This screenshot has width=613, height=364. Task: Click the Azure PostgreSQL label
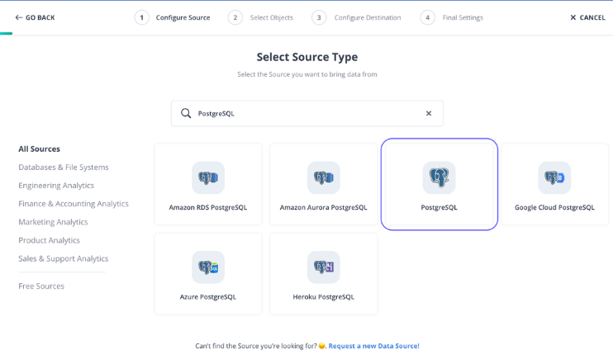208,297
